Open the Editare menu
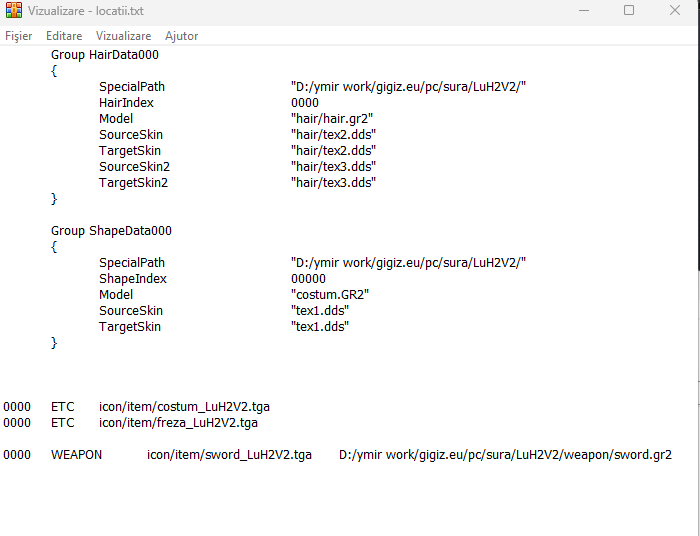 tap(64, 36)
